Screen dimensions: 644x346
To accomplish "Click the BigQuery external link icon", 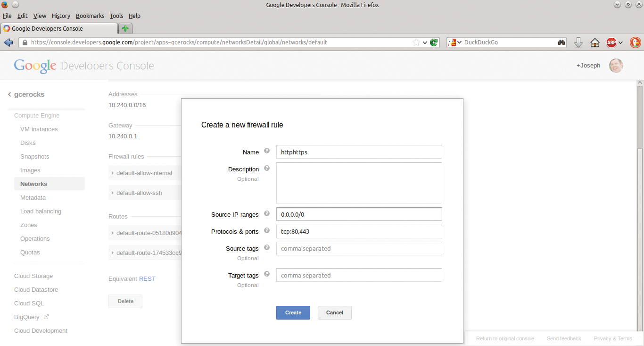I will 47,317.
